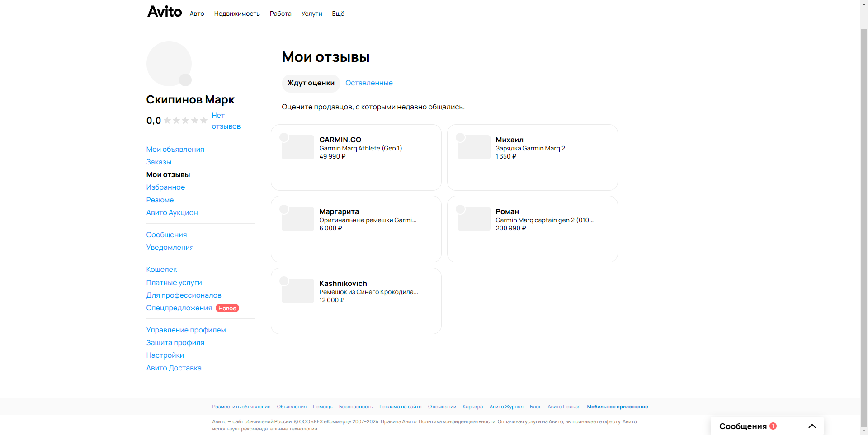
Task: Select the Ждут оценки tab
Action: click(311, 83)
